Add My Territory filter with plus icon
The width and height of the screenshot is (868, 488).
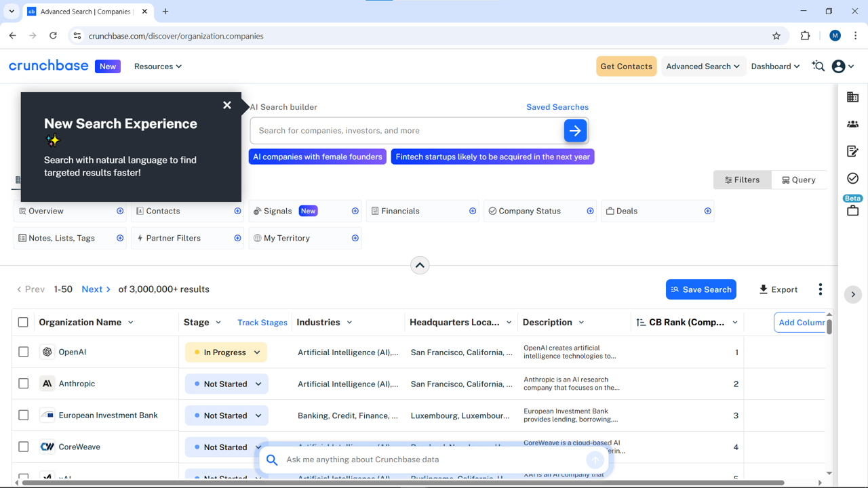pyautogui.click(x=355, y=239)
